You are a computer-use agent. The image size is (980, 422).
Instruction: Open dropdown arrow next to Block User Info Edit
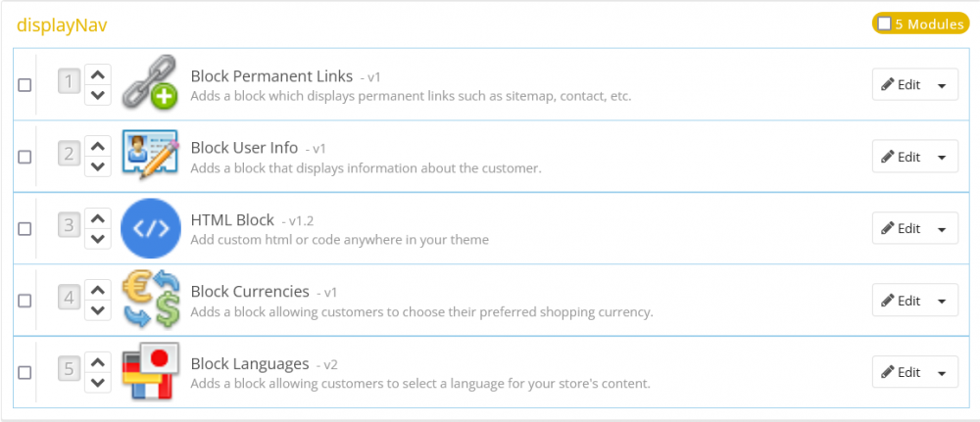[x=942, y=157]
